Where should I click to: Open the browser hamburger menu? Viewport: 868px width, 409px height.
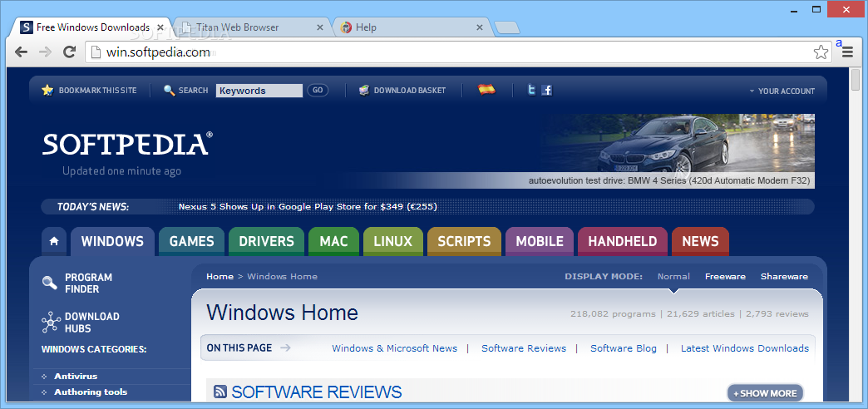847,52
